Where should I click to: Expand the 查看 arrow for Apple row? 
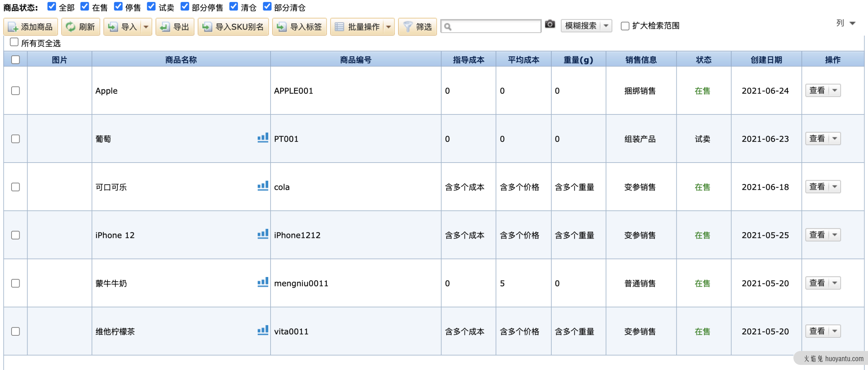pos(835,91)
